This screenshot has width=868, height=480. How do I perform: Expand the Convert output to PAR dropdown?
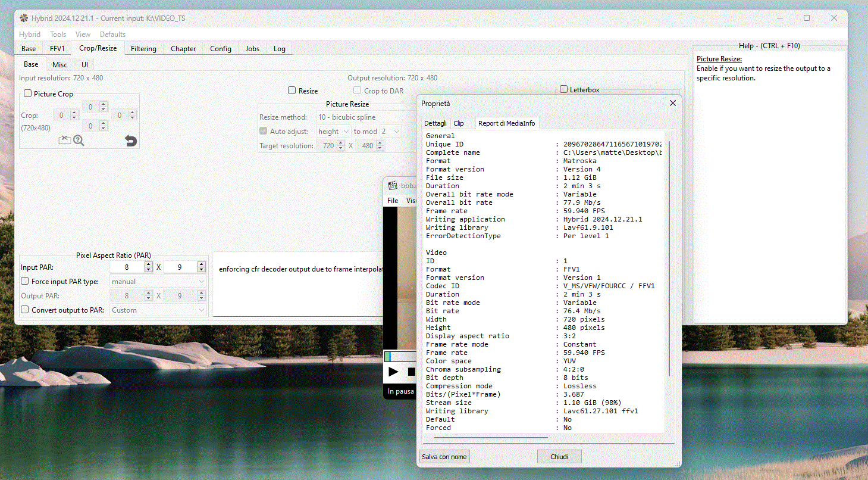pos(158,310)
